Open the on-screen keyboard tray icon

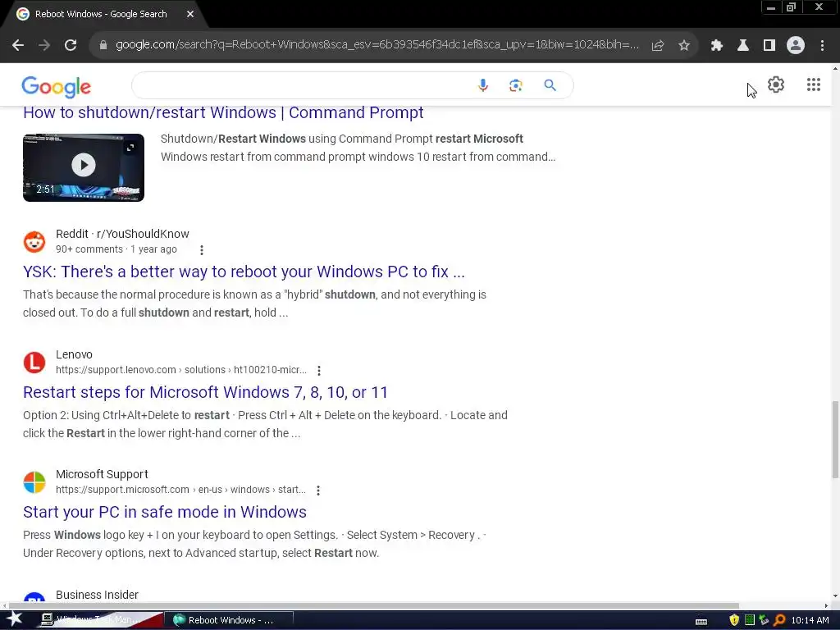701,622
